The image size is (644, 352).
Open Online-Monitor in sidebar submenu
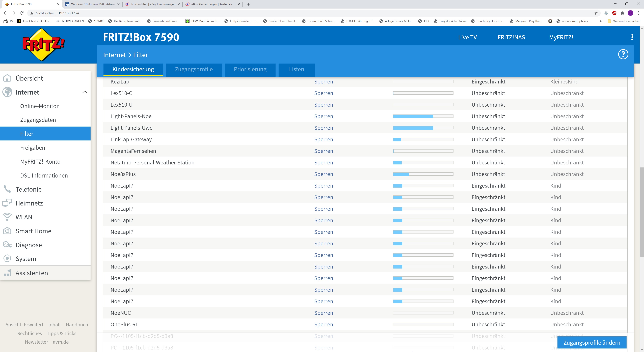point(40,106)
